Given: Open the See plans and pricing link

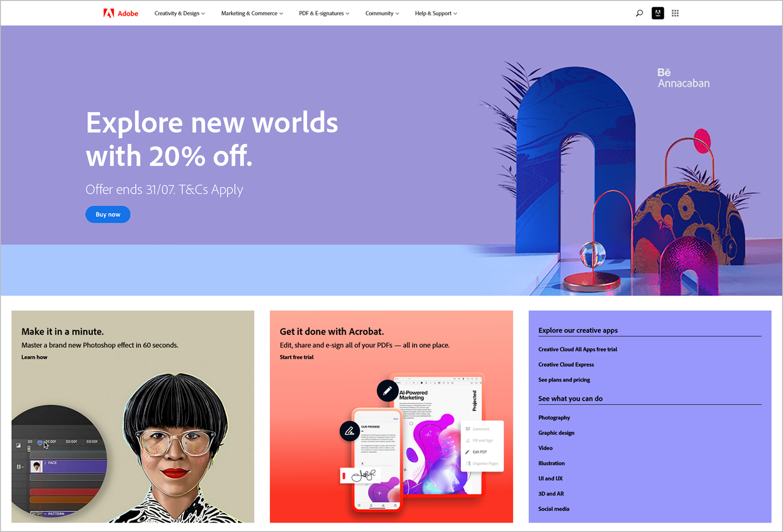Looking at the screenshot, I should click(x=564, y=380).
